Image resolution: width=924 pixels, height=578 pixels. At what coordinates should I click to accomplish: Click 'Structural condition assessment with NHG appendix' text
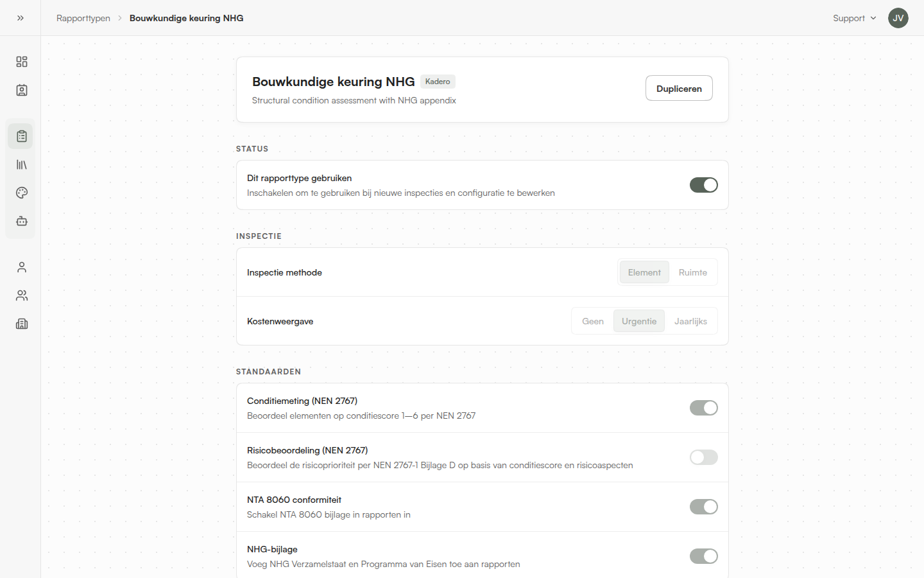[x=354, y=100]
